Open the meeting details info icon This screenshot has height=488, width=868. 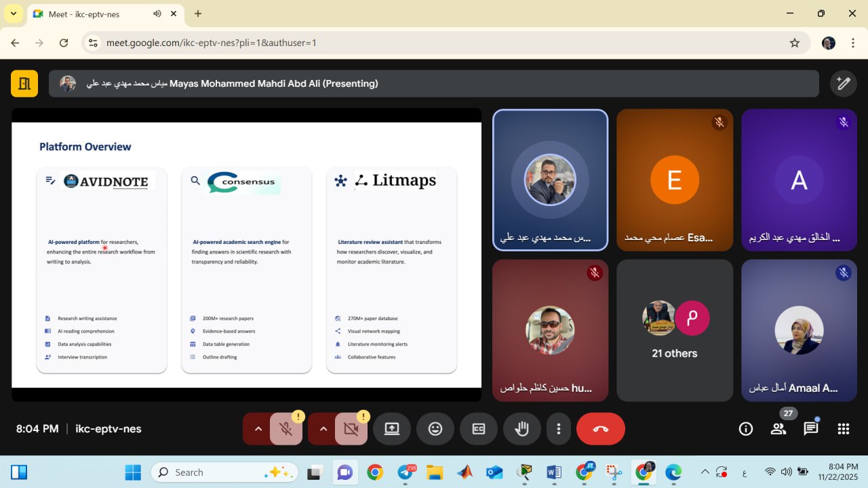(x=746, y=428)
